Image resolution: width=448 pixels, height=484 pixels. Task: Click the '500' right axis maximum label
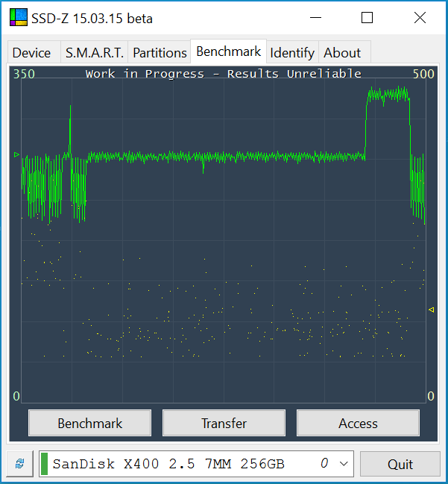423,74
